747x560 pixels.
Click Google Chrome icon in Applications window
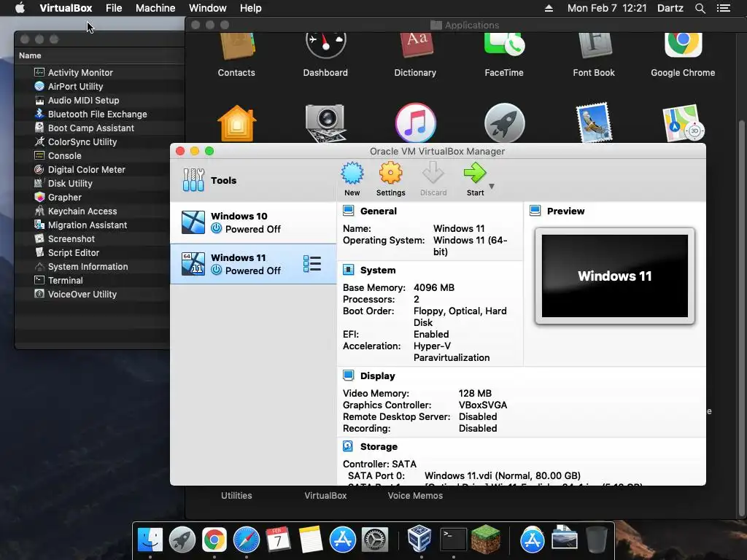[683, 44]
